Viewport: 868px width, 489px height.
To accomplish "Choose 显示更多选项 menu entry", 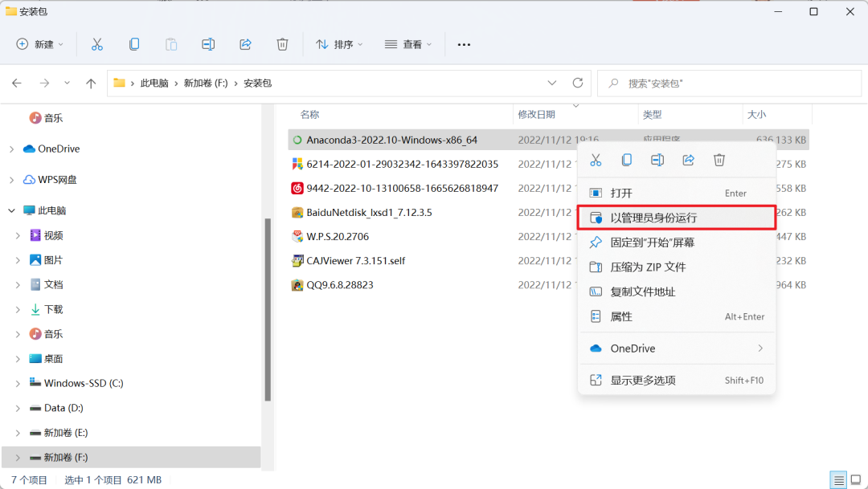I will (677, 380).
